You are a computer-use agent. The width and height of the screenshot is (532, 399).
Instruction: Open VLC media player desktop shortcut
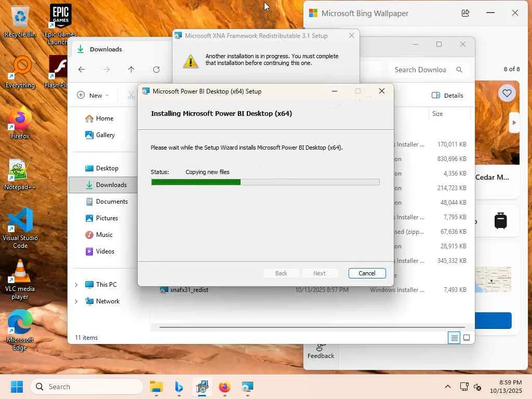click(20, 279)
